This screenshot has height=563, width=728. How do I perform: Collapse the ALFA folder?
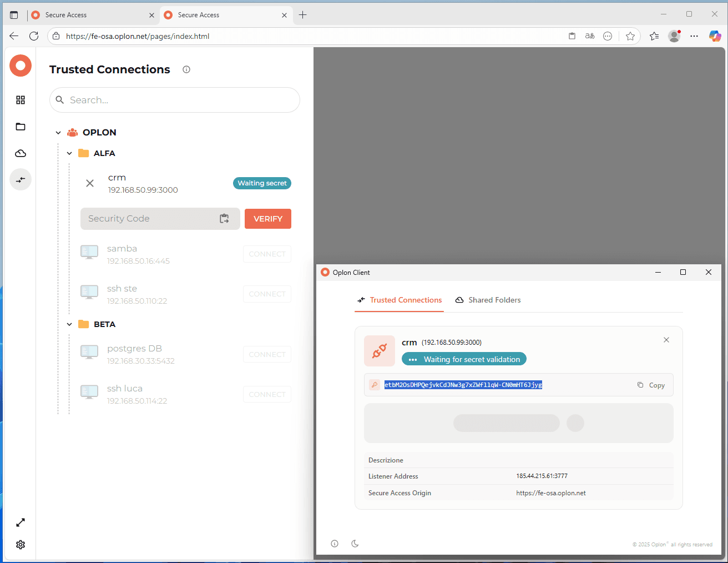point(69,153)
